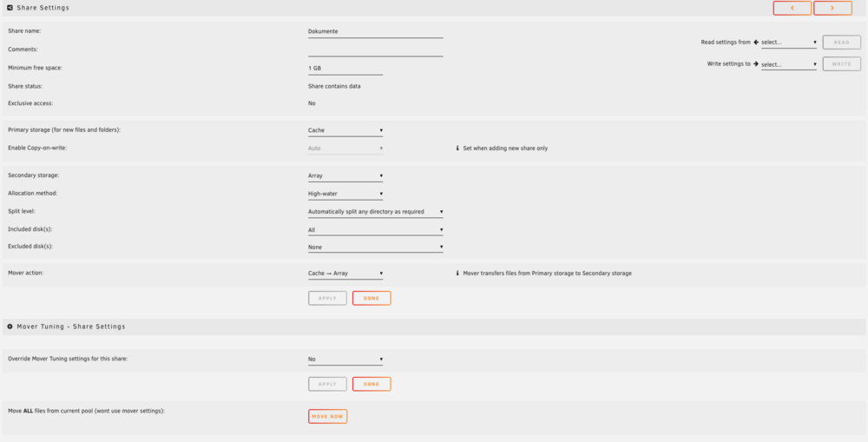Open the Primary storage Cache dropdown
The width and height of the screenshot is (868, 442).
pos(345,131)
